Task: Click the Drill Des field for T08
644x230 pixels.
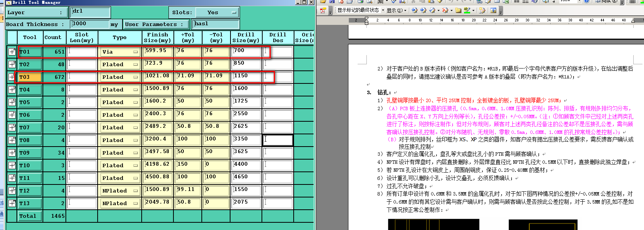Action: pyautogui.click(x=278, y=140)
